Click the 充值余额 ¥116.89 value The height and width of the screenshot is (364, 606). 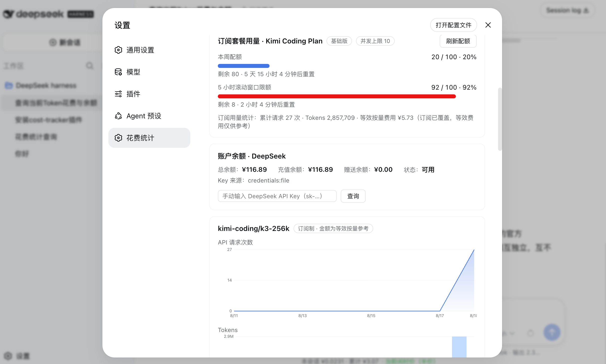[320, 170]
